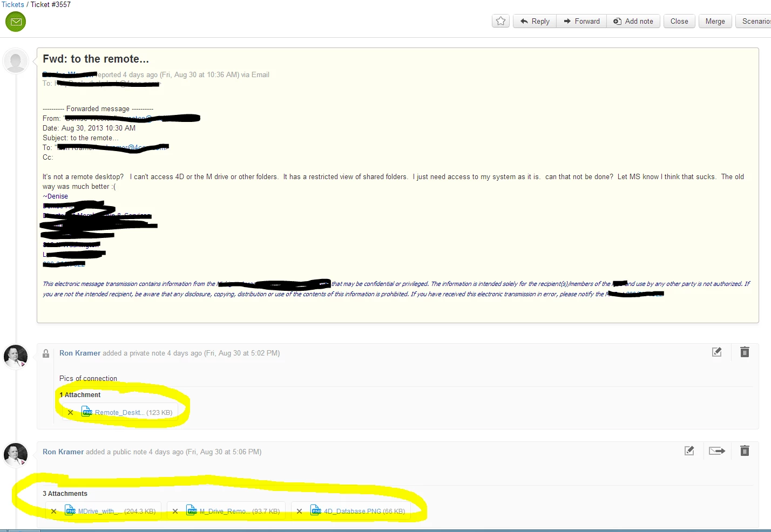Click ticket subject 'Fwd: to the remote...'
Viewport: 771px width, 532px height.
point(96,59)
